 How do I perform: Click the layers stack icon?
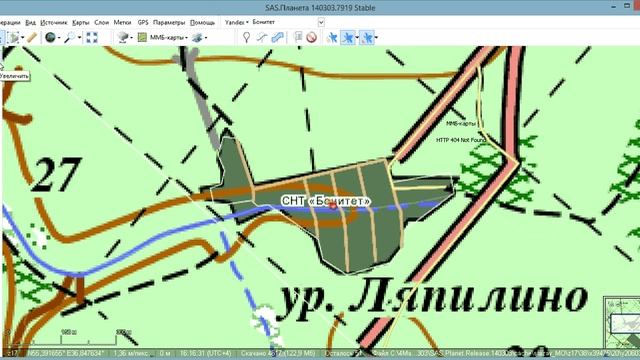tap(197, 38)
